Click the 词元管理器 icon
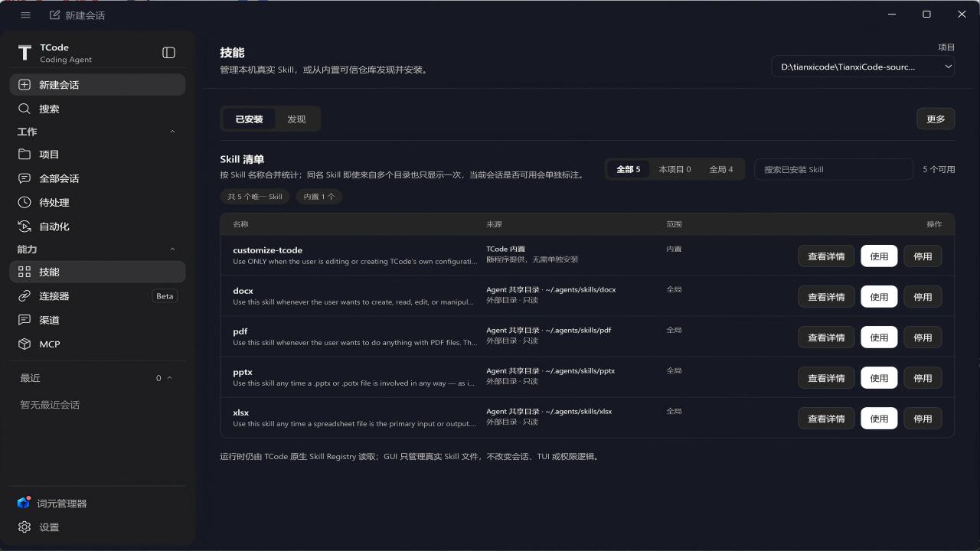Screen dimensions: 980x551 click(24, 503)
